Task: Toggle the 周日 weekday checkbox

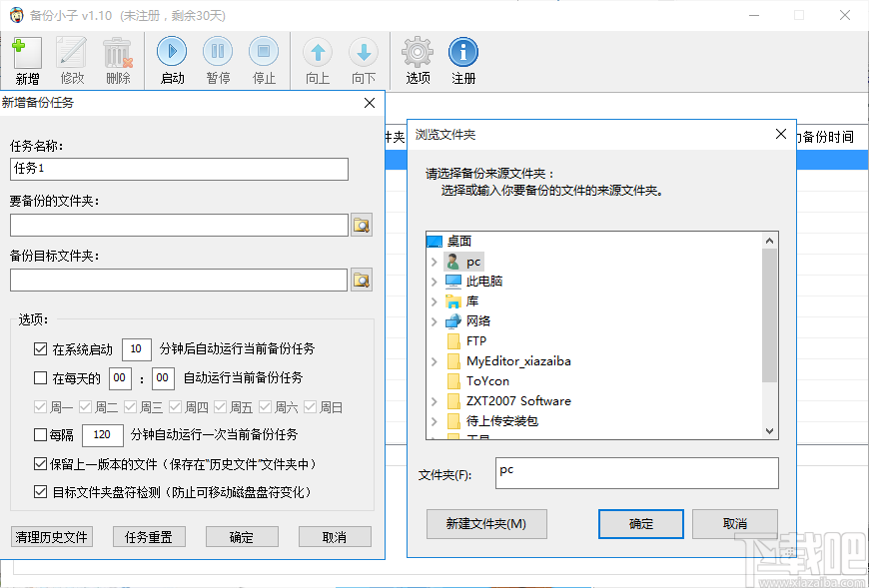Action: coord(310,407)
